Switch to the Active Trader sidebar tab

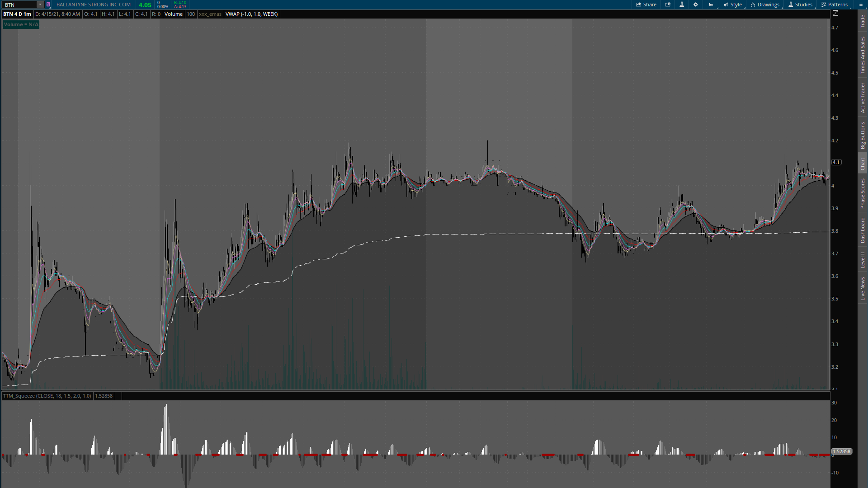863,98
